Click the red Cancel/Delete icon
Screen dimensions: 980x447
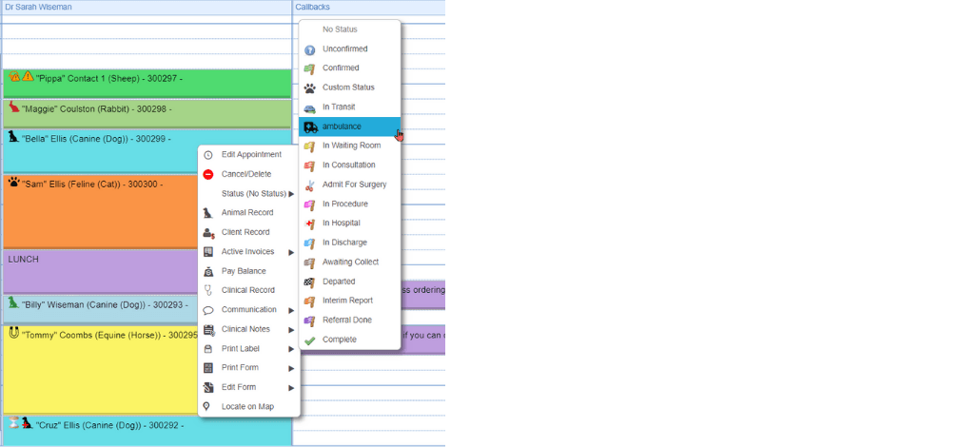(208, 174)
